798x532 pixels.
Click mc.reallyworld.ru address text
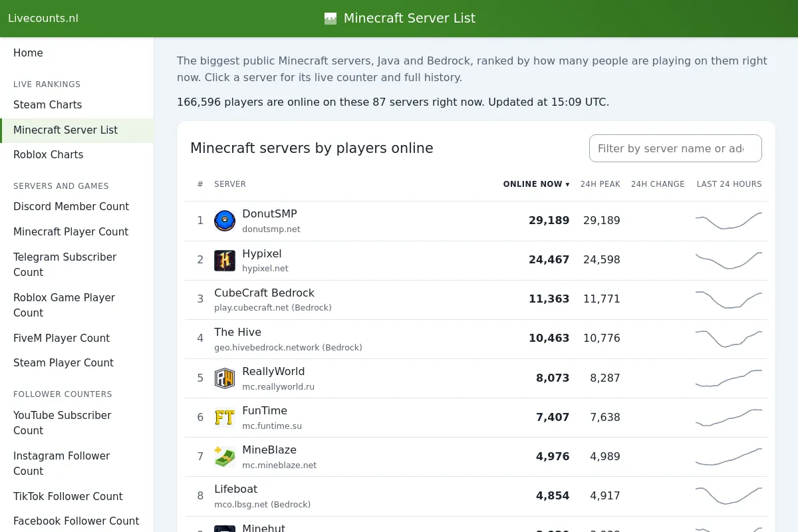pos(278,386)
